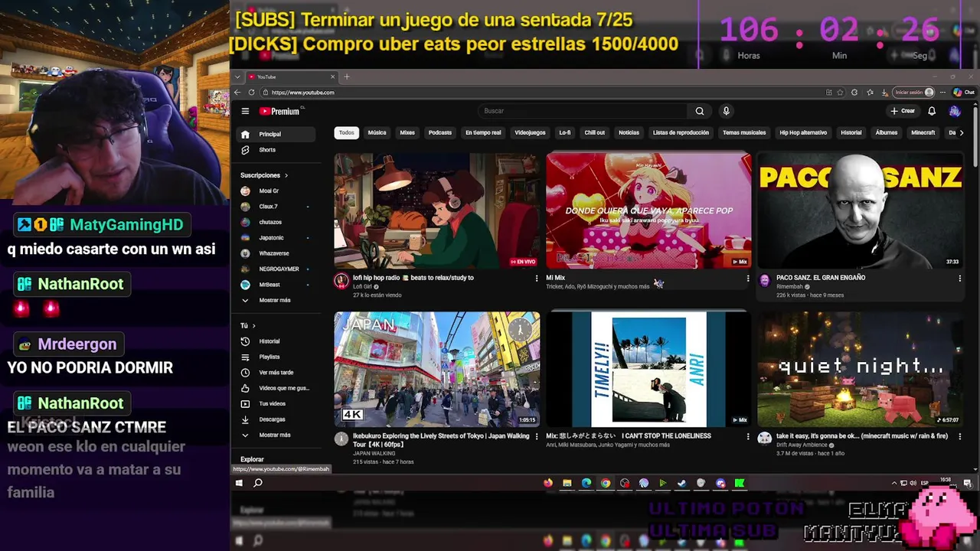Screen dimensions: 980x551
Task: Go back with the browser back arrow
Action: tap(237, 92)
